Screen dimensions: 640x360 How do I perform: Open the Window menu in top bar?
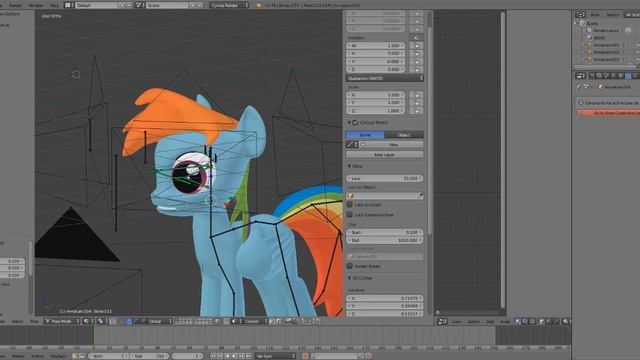tap(36, 5)
